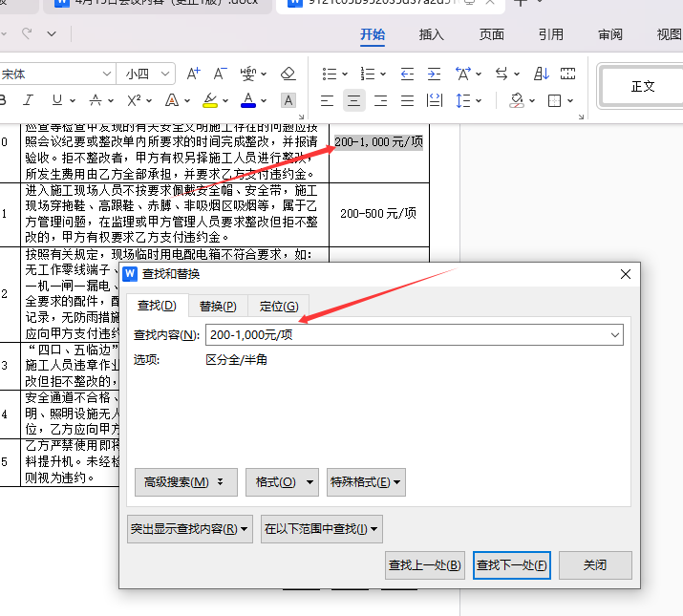Open 在以下范围中查找(I) dropdown
This screenshot has height=616, width=683.
tap(322, 529)
